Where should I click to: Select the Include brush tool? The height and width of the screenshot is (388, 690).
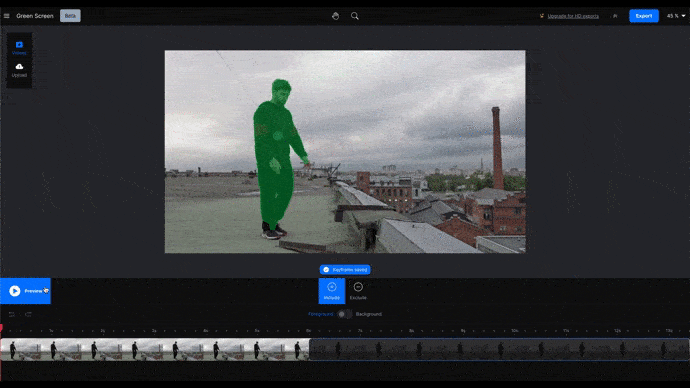coord(332,291)
